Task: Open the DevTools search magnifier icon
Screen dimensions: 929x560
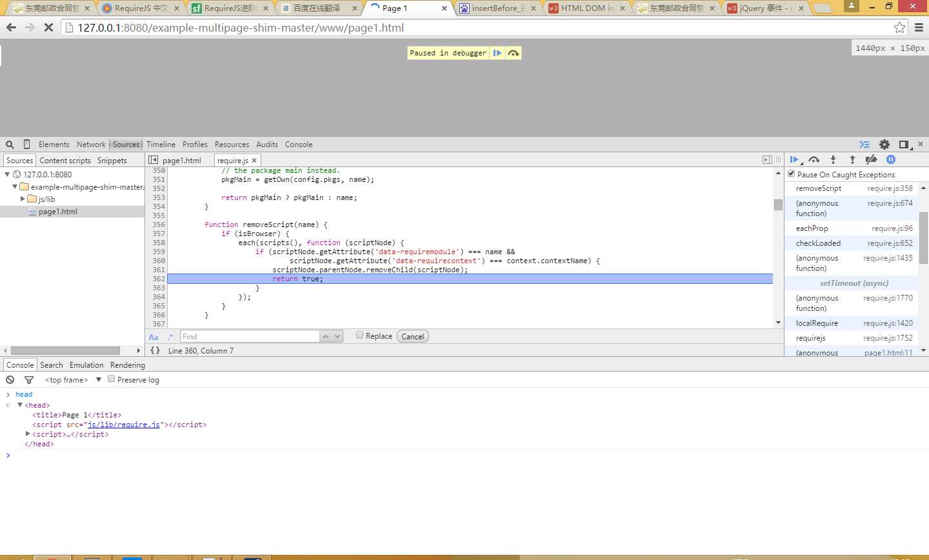Action: [10, 145]
